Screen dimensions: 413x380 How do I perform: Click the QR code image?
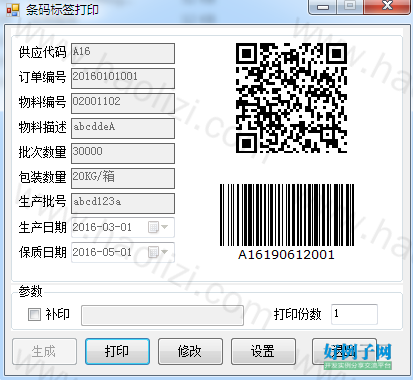pos(291,98)
